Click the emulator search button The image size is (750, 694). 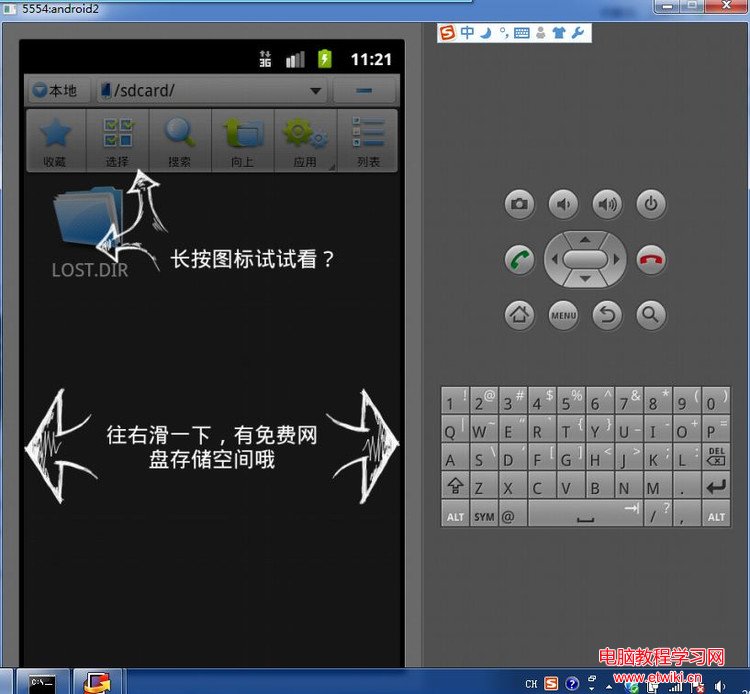(651, 315)
